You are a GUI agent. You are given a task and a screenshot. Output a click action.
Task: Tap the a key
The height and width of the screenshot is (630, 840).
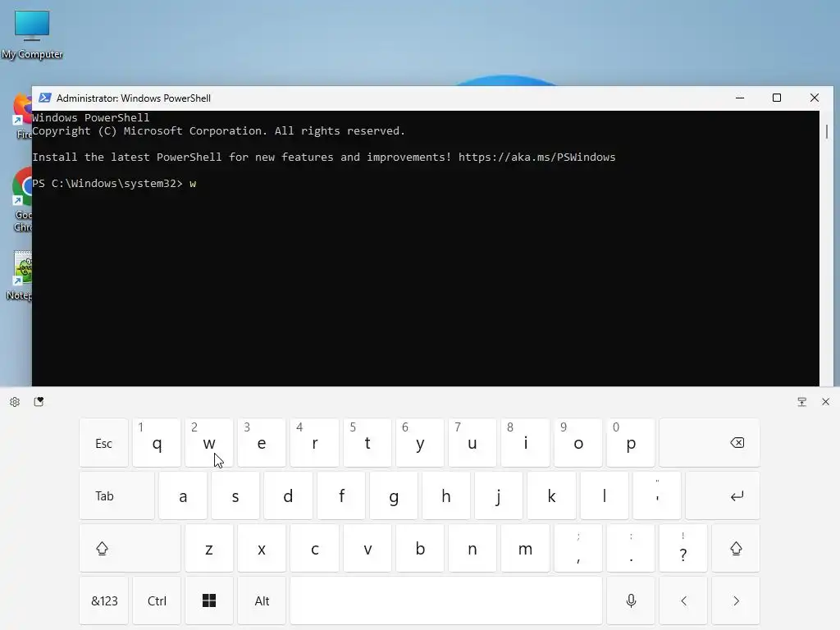point(183,496)
